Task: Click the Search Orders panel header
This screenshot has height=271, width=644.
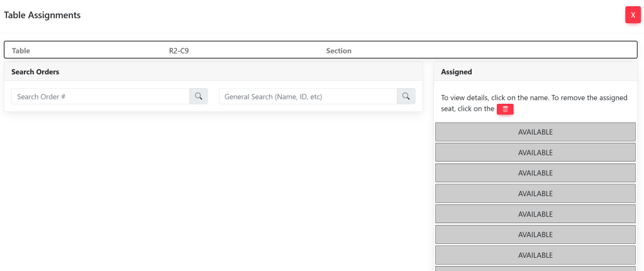Action: click(x=35, y=72)
